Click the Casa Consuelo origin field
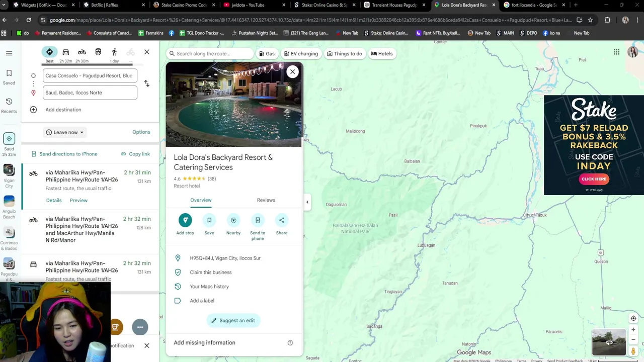Viewport: 644px width, 362px height. (90, 75)
